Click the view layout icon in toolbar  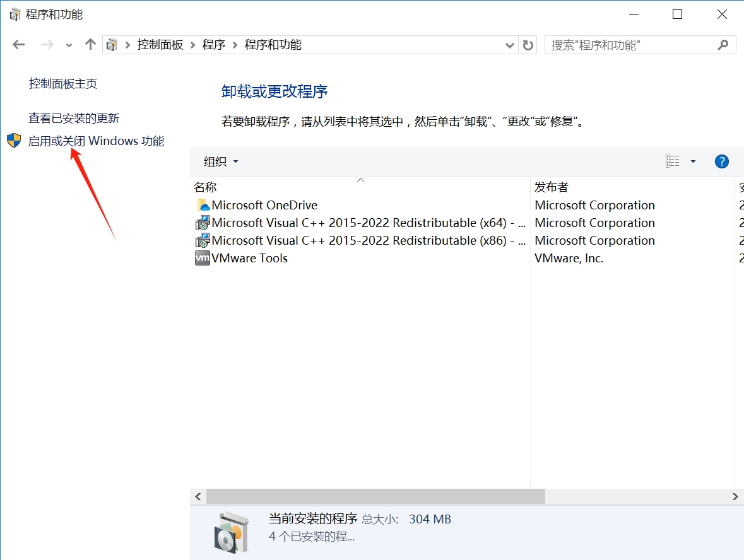673,161
